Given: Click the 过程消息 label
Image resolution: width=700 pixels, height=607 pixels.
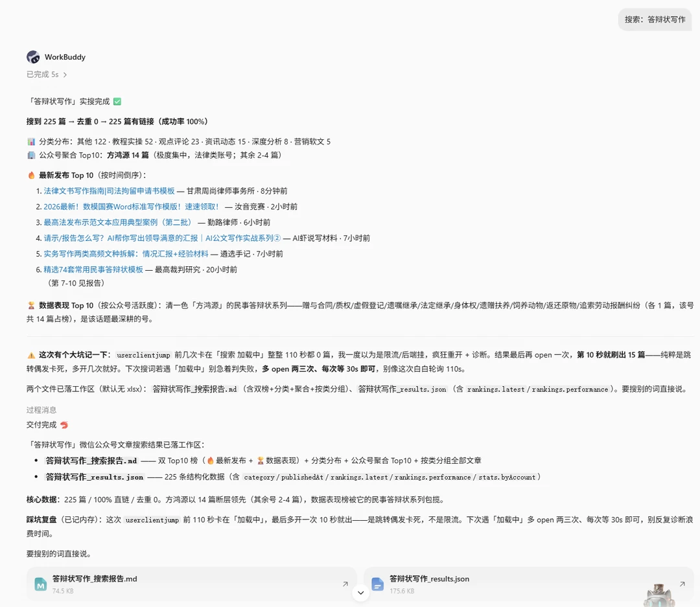Looking at the screenshot, I should tap(41, 409).
